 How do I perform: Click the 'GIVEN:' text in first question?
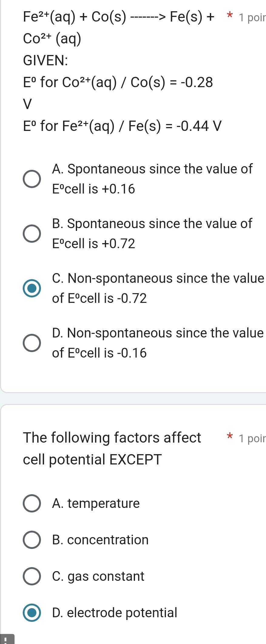pyautogui.click(x=45, y=60)
